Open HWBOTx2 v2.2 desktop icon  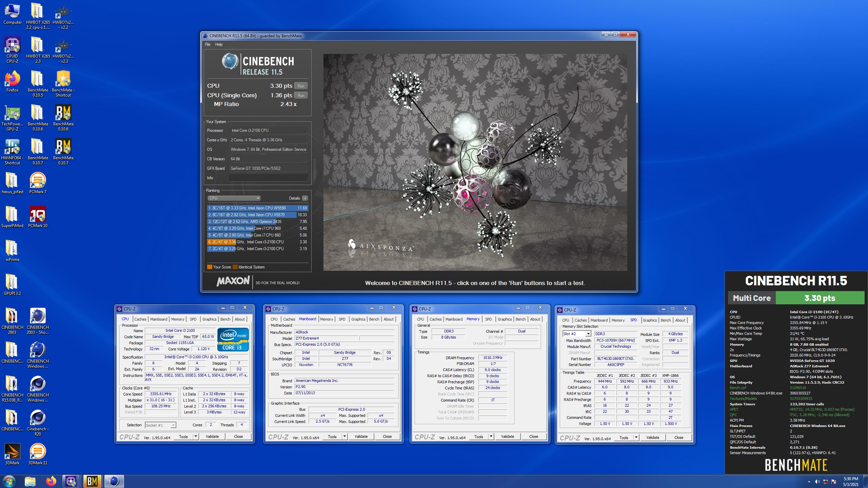pyautogui.click(x=63, y=16)
